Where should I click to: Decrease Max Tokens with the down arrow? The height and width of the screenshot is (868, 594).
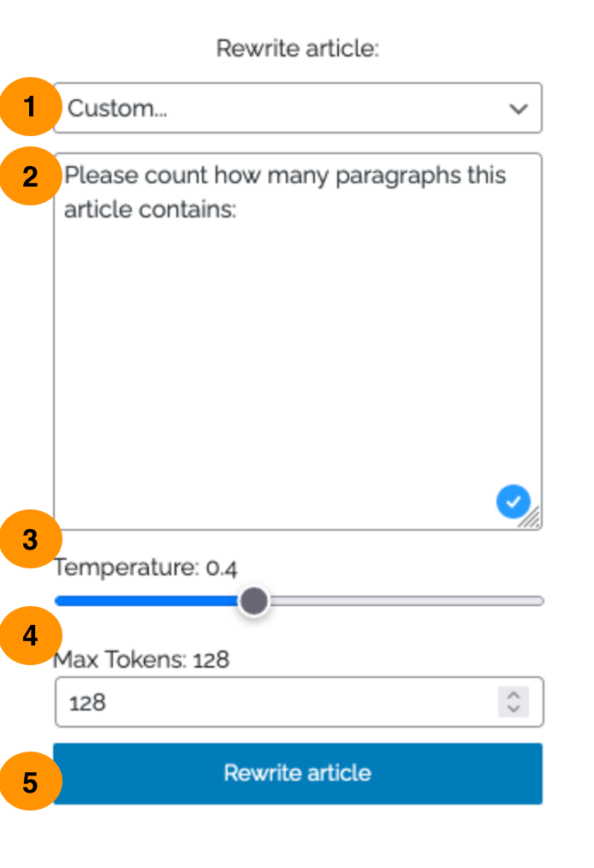[x=514, y=709]
